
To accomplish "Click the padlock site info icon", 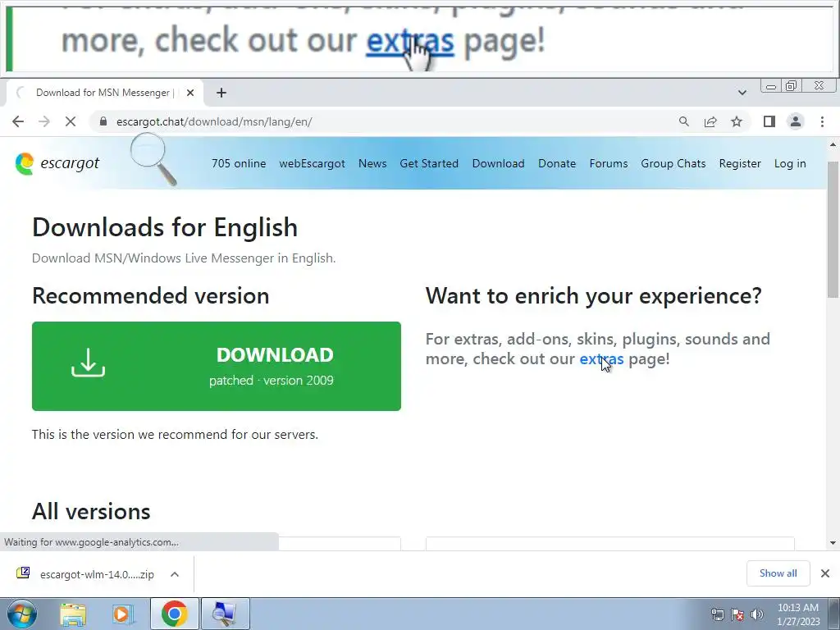I will [x=103, y=121].
